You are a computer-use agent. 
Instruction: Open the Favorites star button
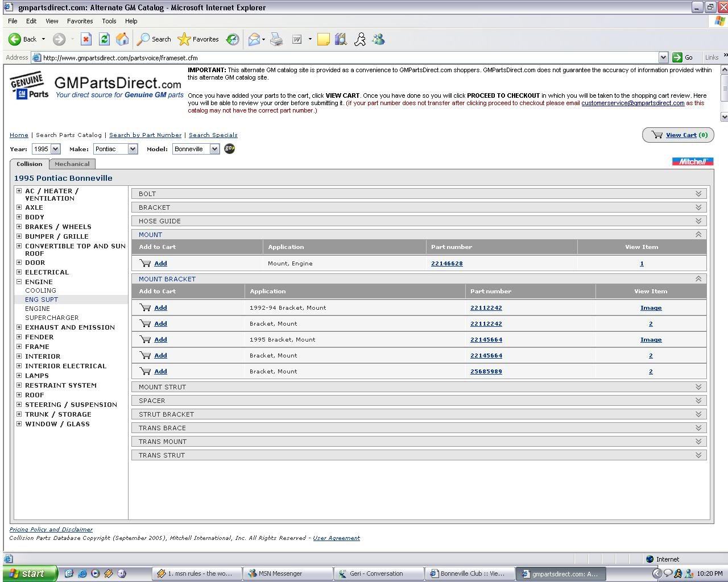(x=198, y=39)
